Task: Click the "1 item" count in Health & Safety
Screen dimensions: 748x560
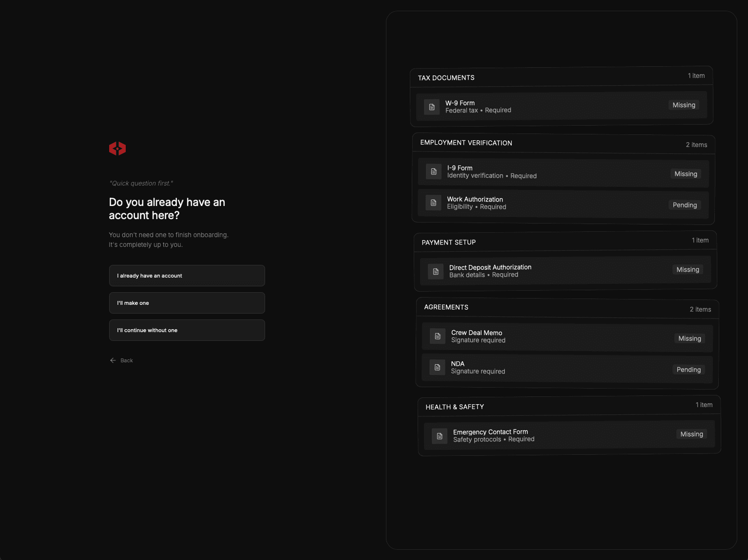Action: pyautogui.click(x=704, y=405)
